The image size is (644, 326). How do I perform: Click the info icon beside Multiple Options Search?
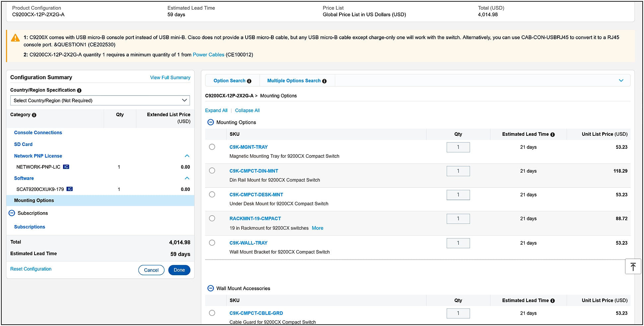324,81
